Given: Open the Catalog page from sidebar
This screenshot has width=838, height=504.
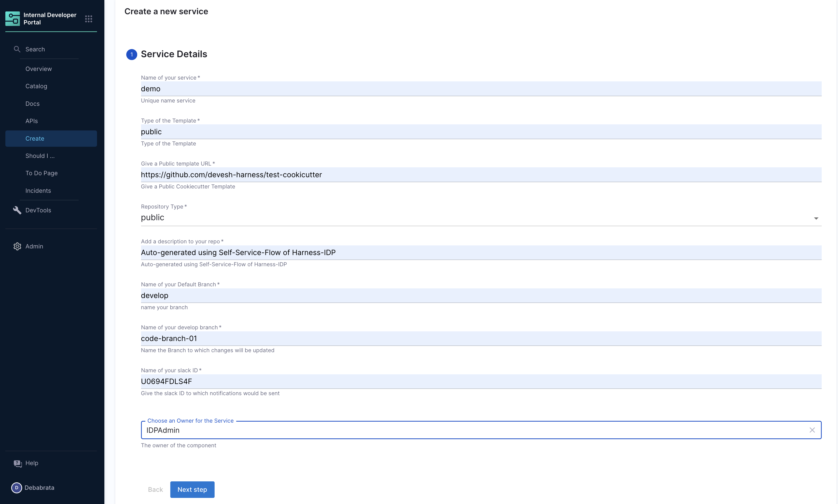Looking at the screenshot, I should click(36, 86).
